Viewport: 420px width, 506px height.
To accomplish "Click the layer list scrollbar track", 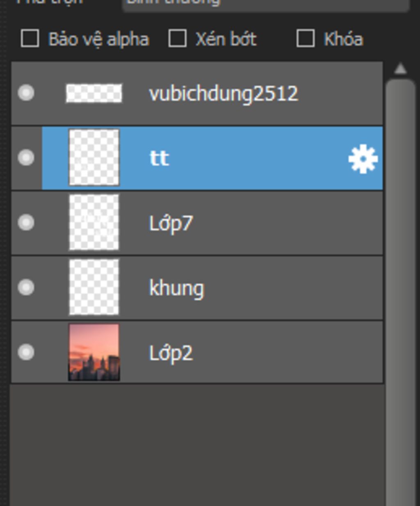I will click(x=400, y=287).
